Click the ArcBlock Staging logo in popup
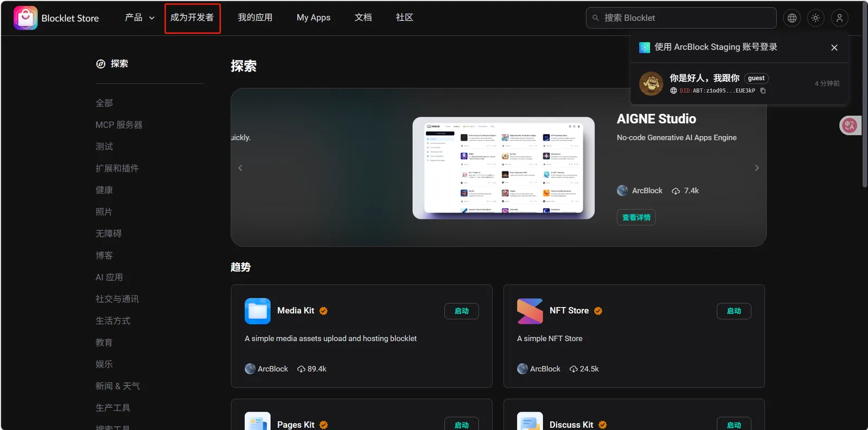The width and height of the screenshot is (868, 430). click(x=644, y=47)
